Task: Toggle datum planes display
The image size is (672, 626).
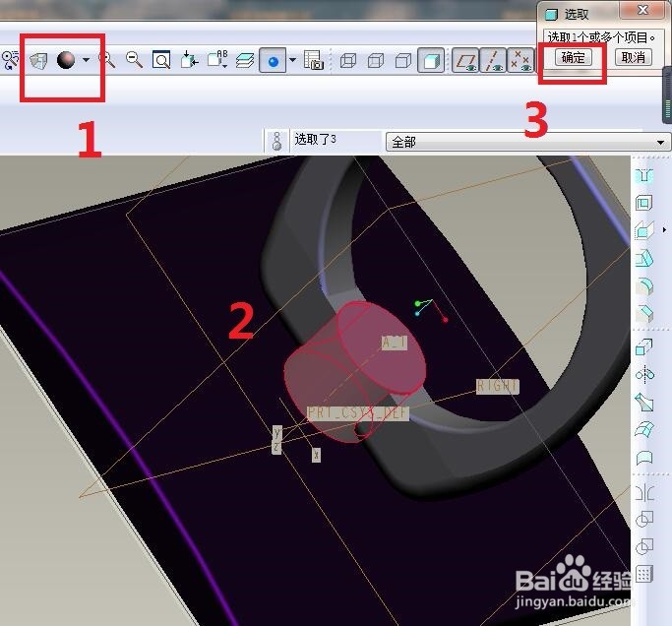Action: pos(466,60)
